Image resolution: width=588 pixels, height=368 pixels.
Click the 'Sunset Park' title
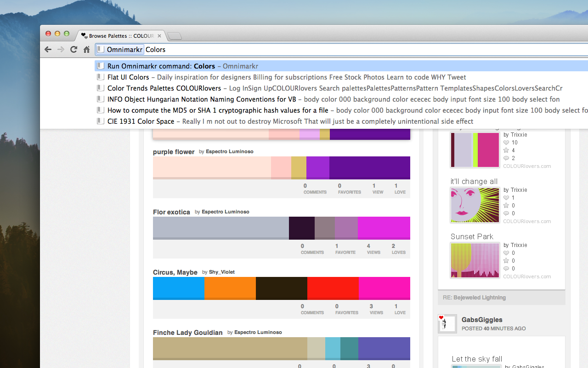472,236
